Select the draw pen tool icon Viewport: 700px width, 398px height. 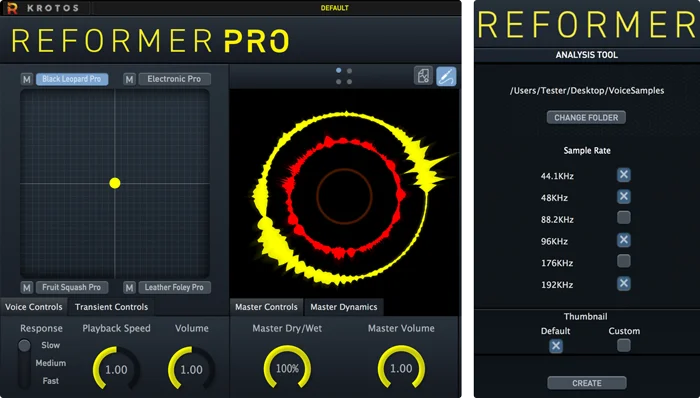tap(446, 76)
